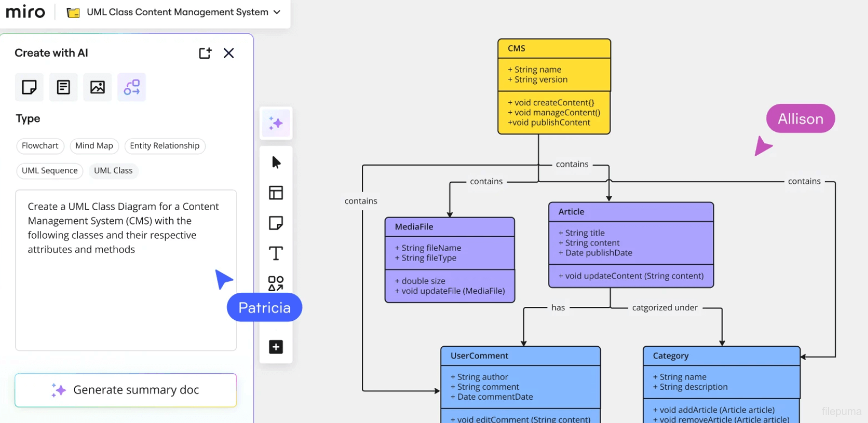Select the document icon in Create with AI
This screenshot has height=423, width=868.
pos(63,87)
